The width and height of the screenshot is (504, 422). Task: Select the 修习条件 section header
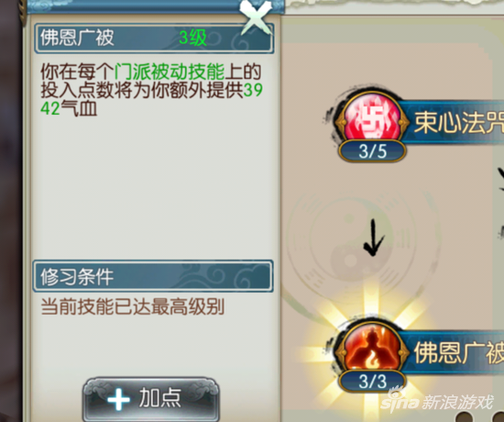[153, 276]
